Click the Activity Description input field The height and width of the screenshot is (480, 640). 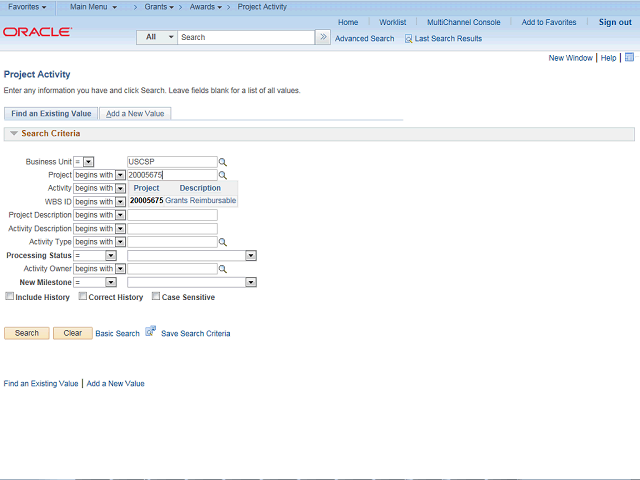(x=172, y=229)
